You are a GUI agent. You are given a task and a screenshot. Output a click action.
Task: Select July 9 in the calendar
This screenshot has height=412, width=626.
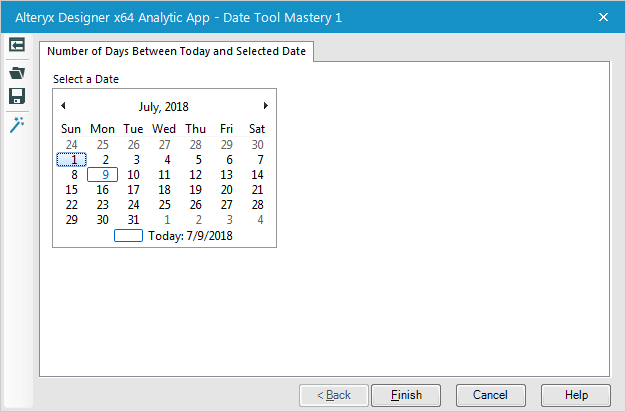[x=103, y=174]
